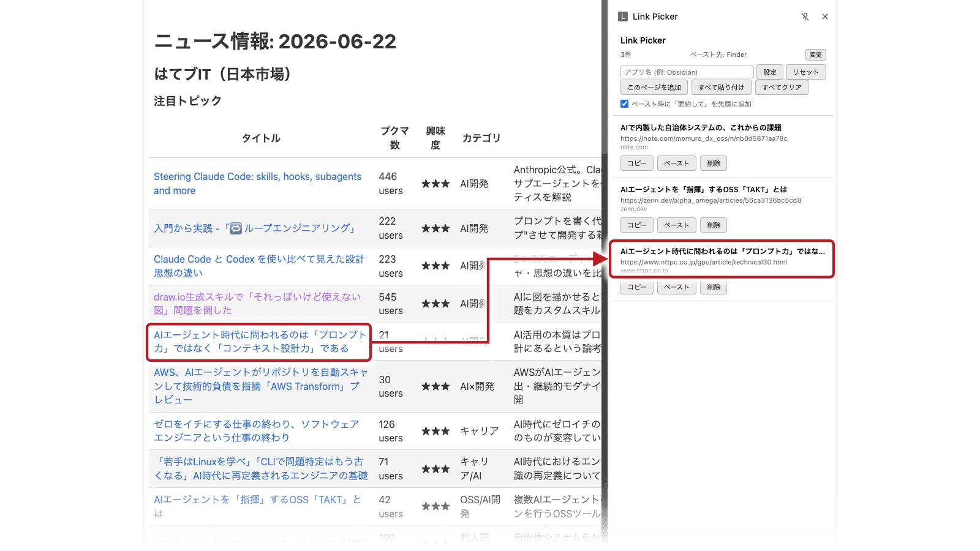Click すべて貼り付け button
This screenshot has height=551, width=980.
point(722,88)
